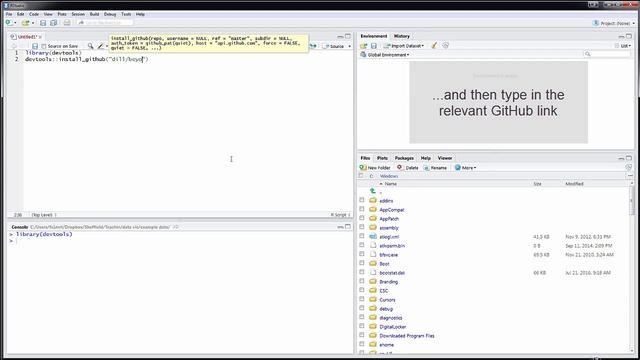Open the R Script file type selector
This screenshot has width=640, height=360.
[x=340, y=215]
